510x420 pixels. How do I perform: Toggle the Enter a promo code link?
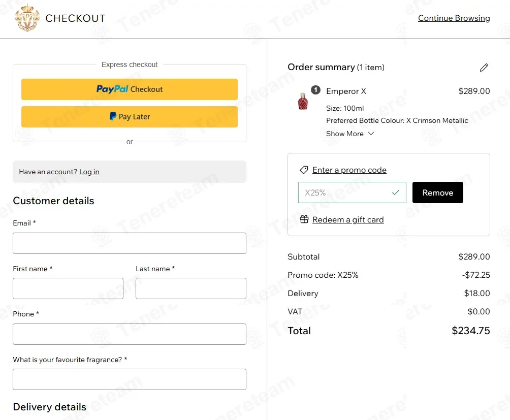[x=349, y=170]
